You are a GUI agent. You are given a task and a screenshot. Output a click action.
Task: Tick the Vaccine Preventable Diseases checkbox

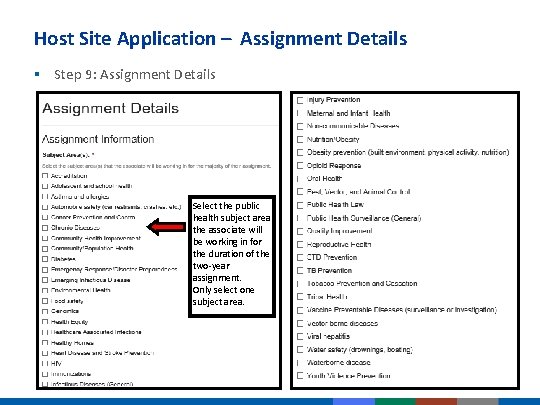pyautogui.click(x=300, y=310)
